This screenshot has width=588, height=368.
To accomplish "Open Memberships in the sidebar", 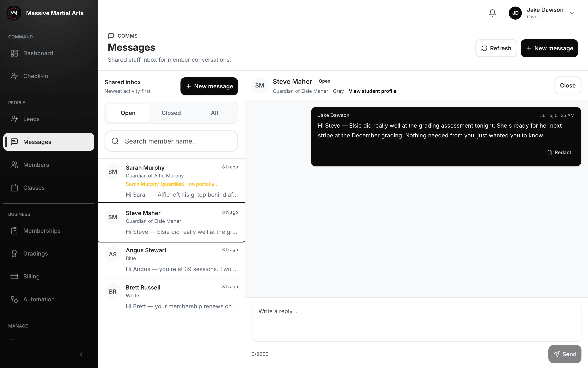I will point(49,230).
